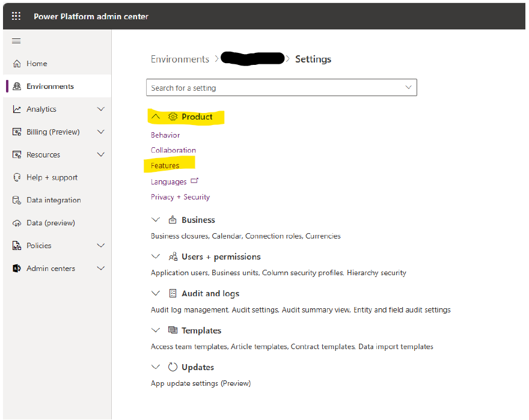
Task: Expand the Analytics menu chevron
Action: tap(100, 109)
